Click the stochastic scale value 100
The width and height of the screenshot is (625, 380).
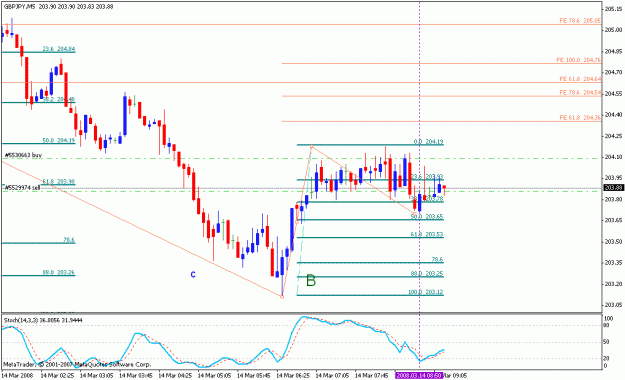pyautogui.click(x=609, y=319)
